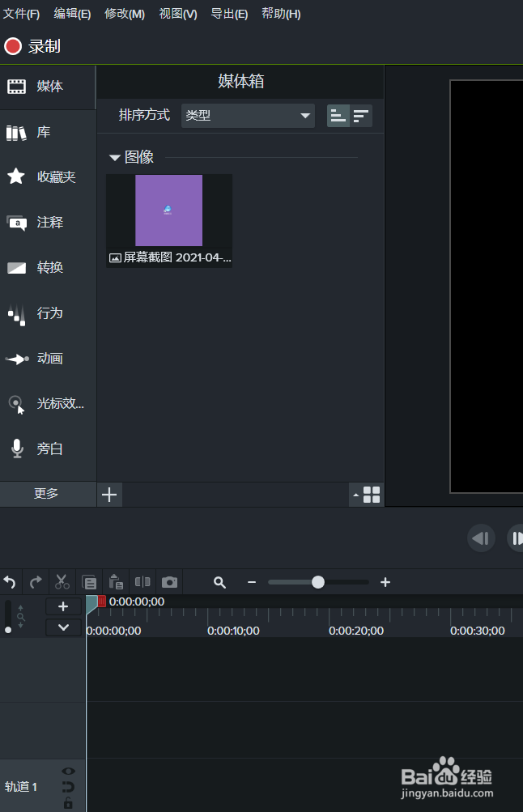Undo the last action
This screenshot has height=812, width=523.
[11, 583]
